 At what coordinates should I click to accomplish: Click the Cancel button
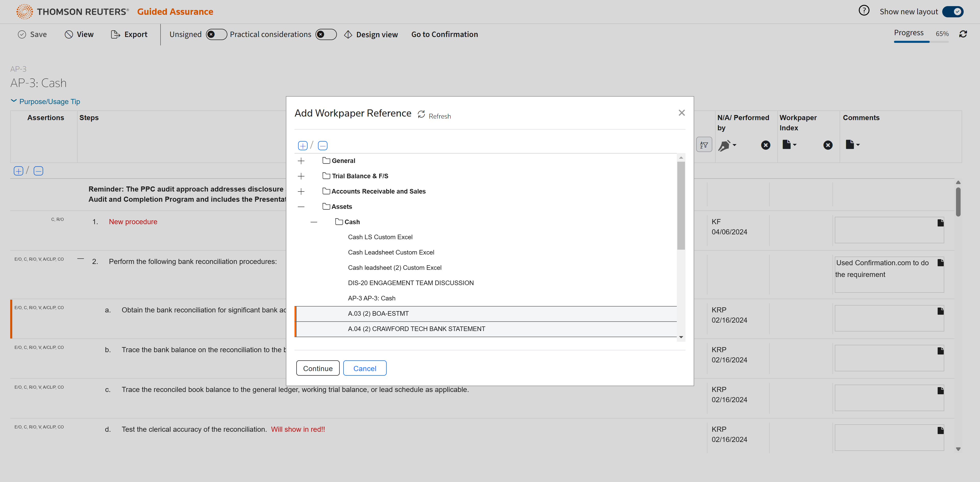(364, 368)
